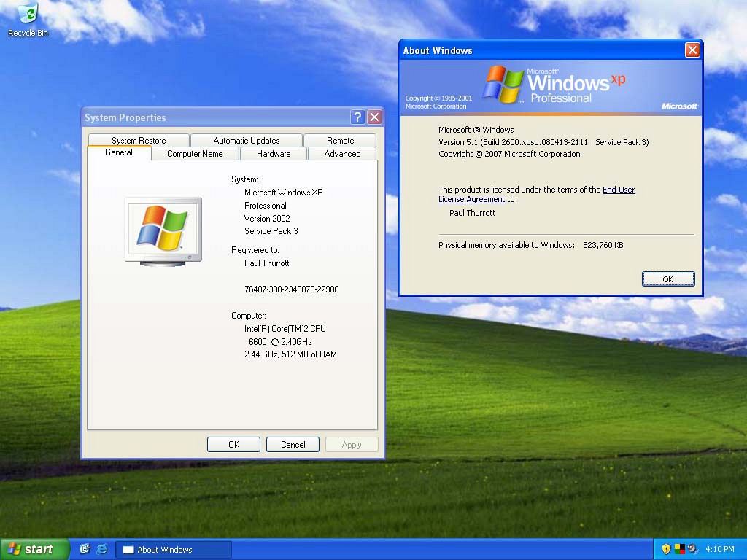The image size is (747, 560).
Task: Open the Recycle Bin
Action: (x=27, y=13)
